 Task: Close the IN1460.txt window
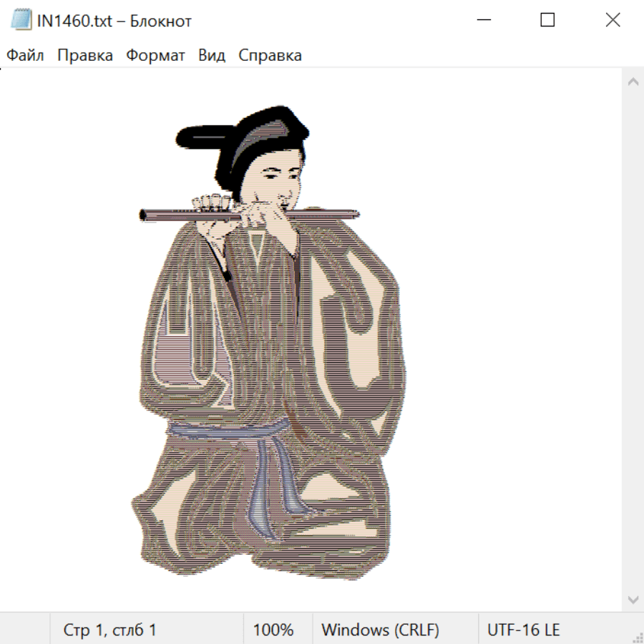(x=613, y=20)
